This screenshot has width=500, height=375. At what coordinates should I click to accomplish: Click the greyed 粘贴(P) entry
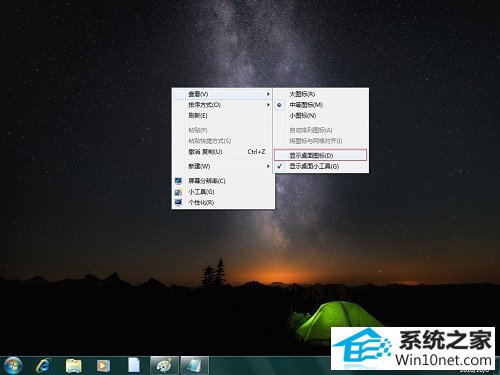(222, 130)
